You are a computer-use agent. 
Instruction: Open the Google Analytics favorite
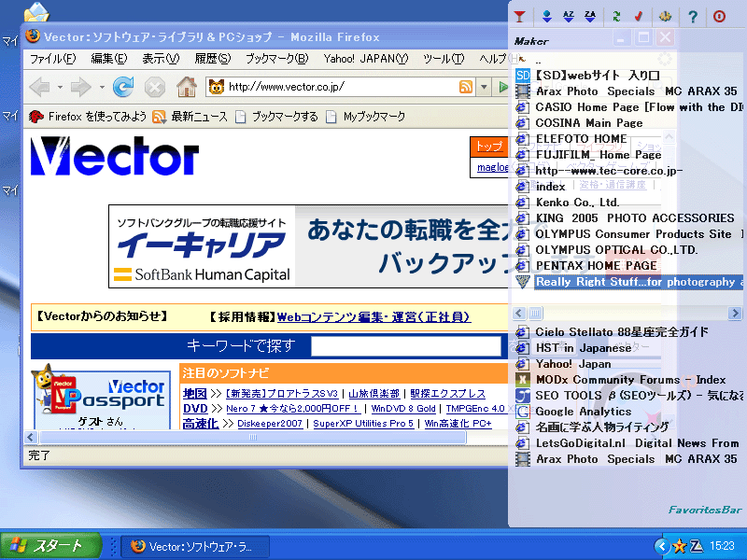pyautogui.click(x=573, y=412)
